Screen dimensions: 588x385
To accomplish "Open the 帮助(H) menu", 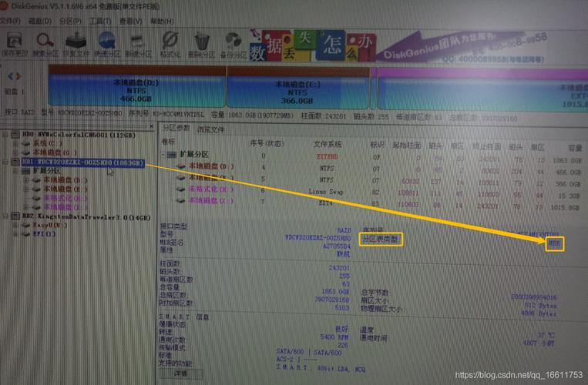I will tap(162, 21).
